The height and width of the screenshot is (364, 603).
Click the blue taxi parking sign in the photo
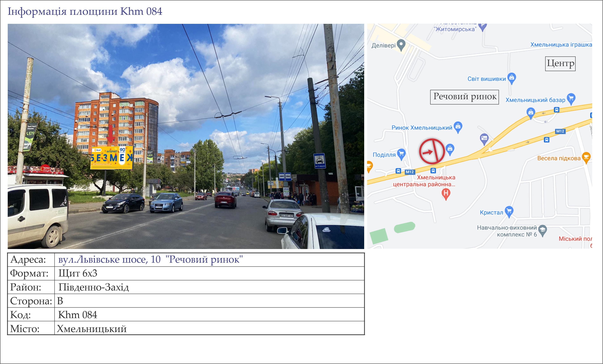[x=320, y=161]
